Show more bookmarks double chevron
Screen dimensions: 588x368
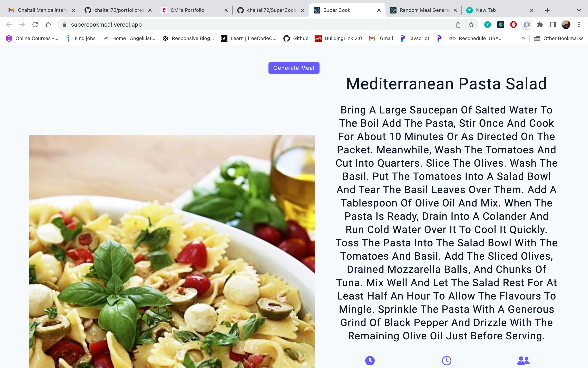[x=523, y=38]
